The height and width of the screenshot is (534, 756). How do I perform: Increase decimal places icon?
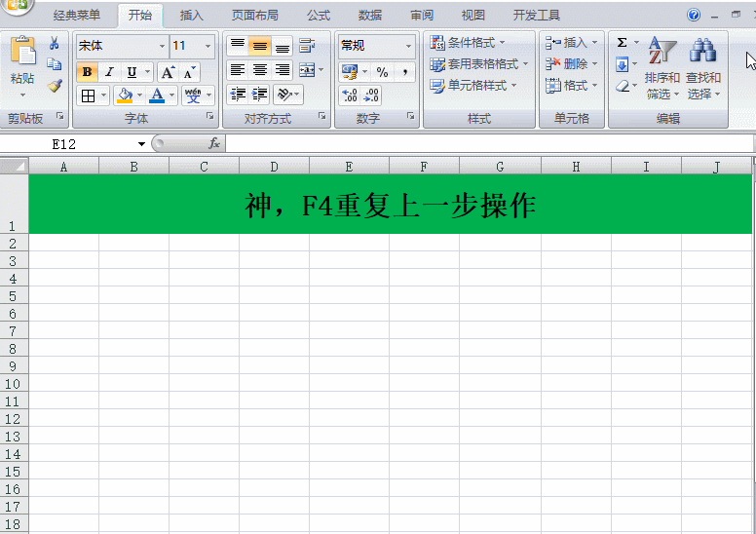[350, 95]
